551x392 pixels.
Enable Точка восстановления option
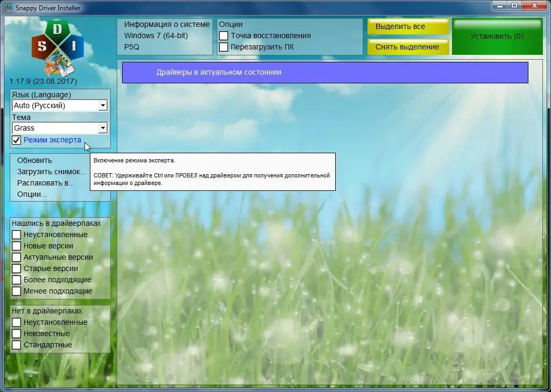point(224,35)
